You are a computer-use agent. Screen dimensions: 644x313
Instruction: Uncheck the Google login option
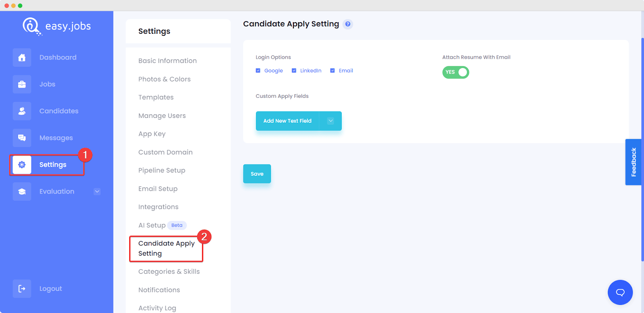(258, 71)
